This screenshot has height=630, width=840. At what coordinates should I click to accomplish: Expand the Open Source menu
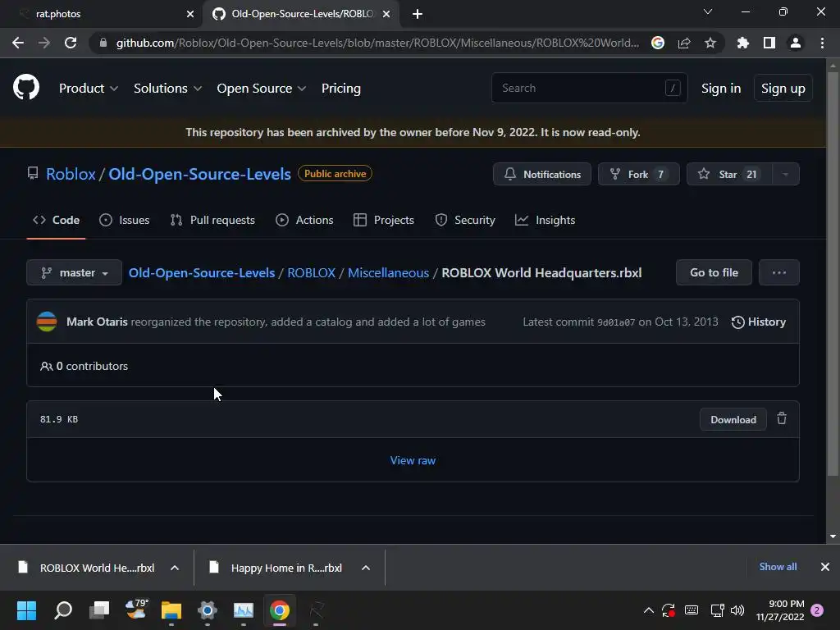tap(262, 89)
